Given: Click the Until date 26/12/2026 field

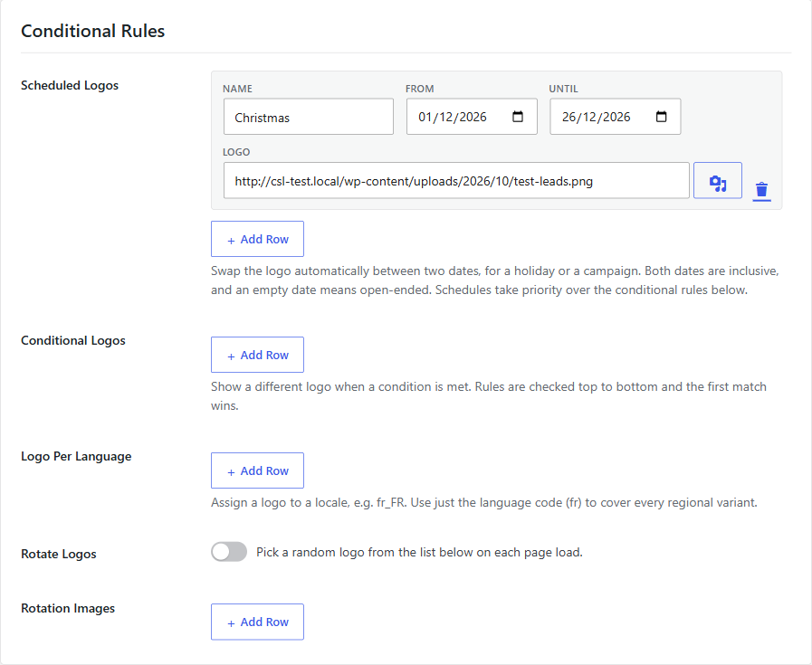Looking at the screenshot, I should [x=616, y=117].
